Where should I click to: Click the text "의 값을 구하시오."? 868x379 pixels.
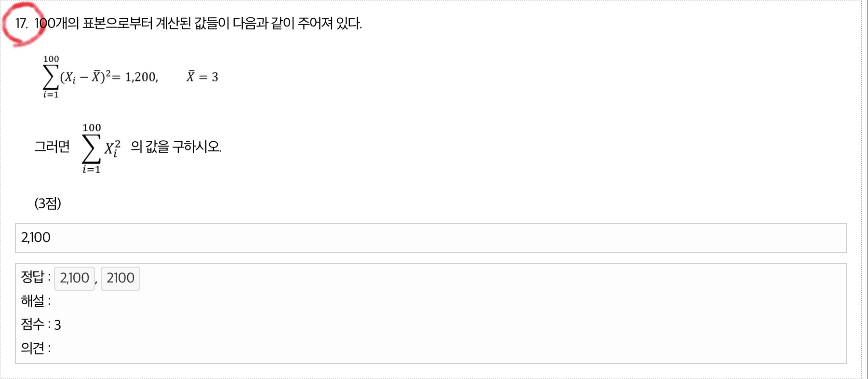coord(176,147)
